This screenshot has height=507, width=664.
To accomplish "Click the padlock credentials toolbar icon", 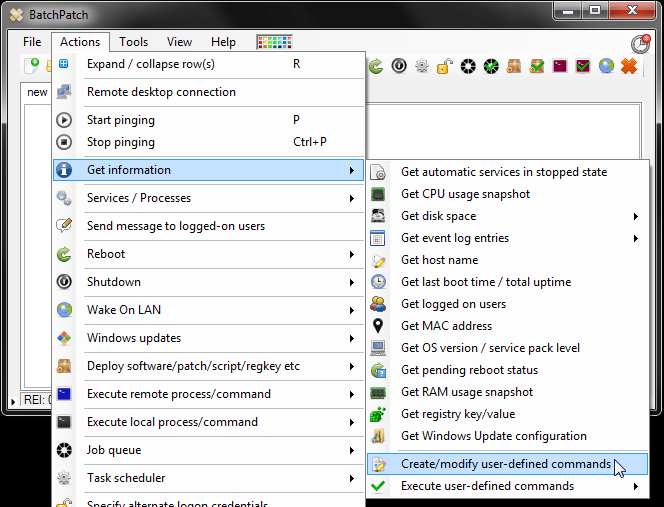I will [x=445, y=66].
